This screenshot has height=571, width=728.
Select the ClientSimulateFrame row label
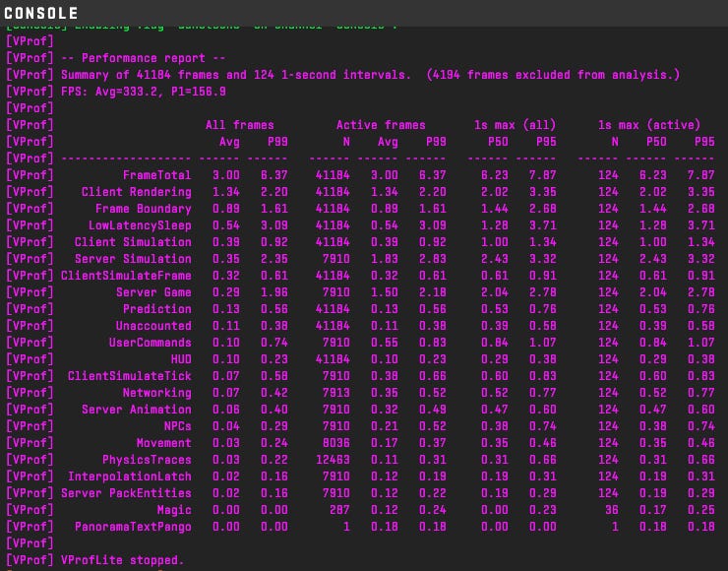tap(126, 276)
